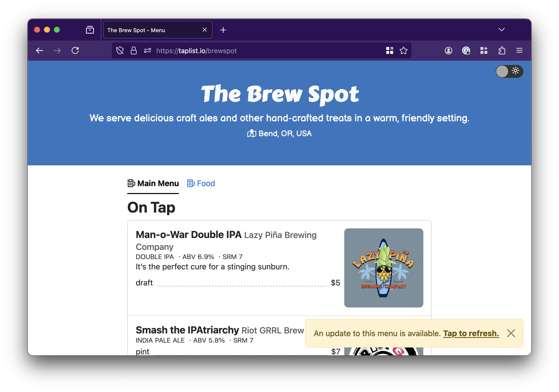The image size is (559, 392).
Task: Click the tracking protection shield icon
Action: (120, 51)
